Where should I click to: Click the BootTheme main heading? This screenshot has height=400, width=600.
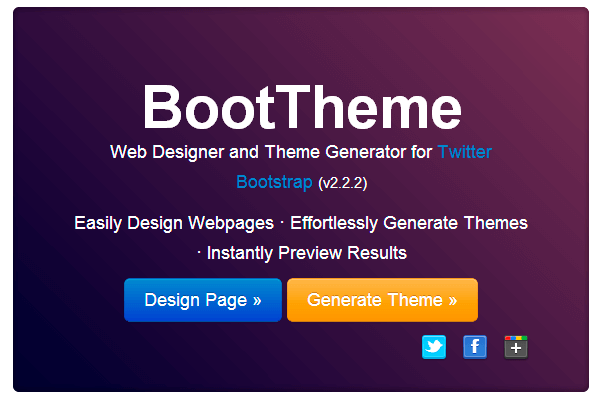click(x=301, y=106)
